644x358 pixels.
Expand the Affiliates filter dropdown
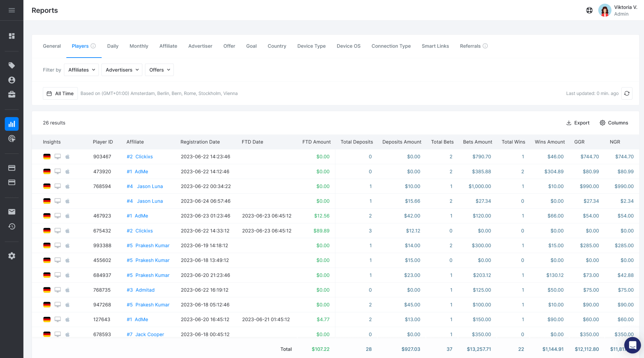coord(81,70)
